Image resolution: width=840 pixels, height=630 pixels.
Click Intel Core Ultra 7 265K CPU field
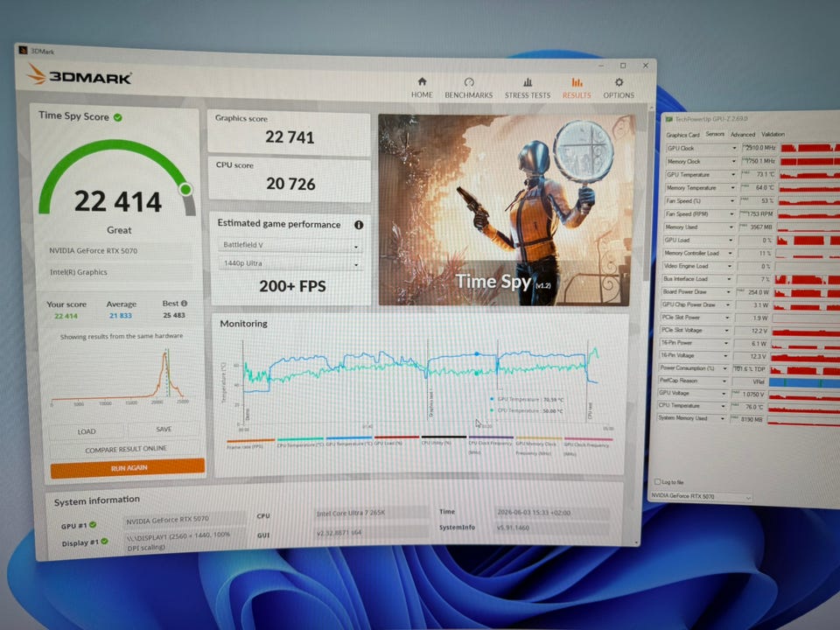[371, 513]
